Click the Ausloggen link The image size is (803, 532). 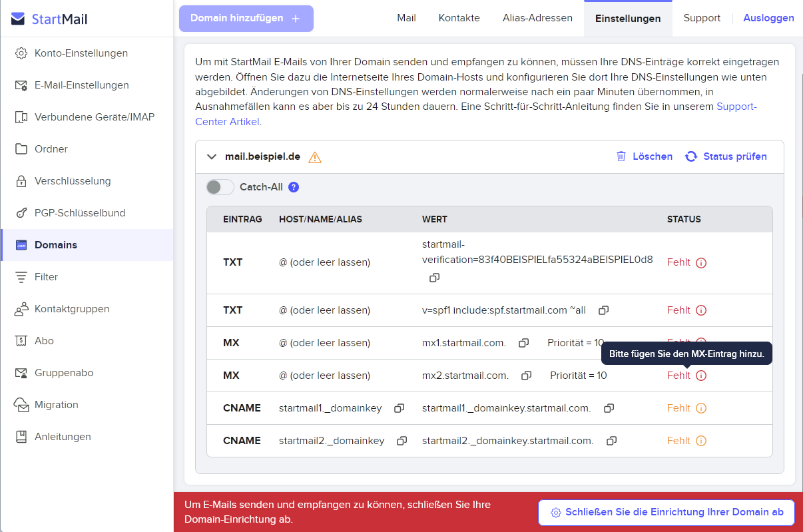pyautogui.click(x=768, y=18)
